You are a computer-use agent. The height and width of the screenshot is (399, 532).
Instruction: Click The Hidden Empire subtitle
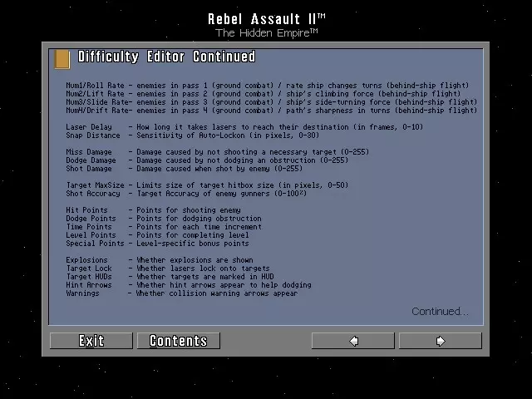(x=266, y=33)
